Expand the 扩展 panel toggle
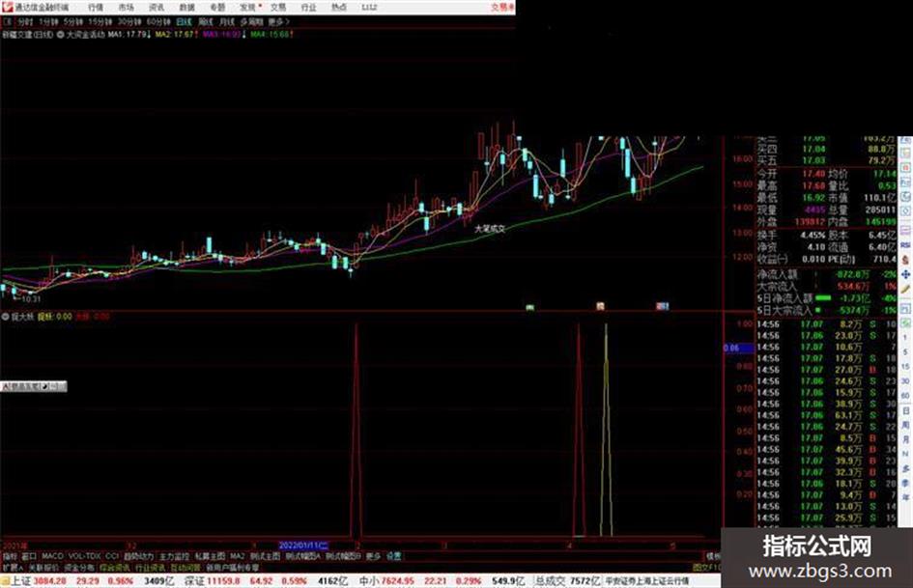The width and height of the screenshot is (913, 588). [x=13, y=567]
